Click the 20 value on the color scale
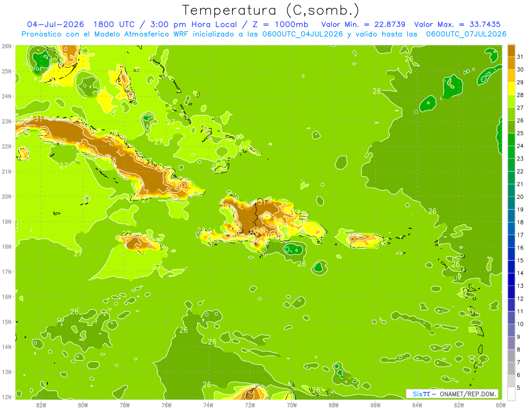Screen dimensions: 532x411 (x=520, y=196)
